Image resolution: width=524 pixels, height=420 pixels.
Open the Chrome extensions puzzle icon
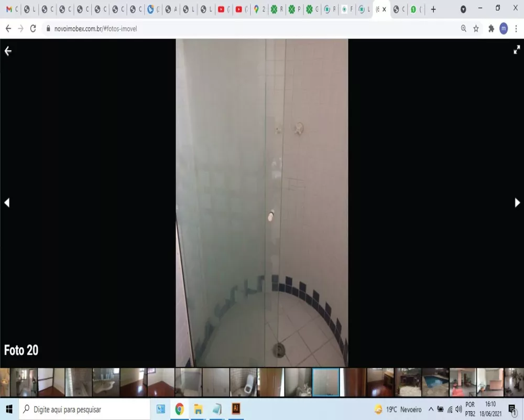[491, 29]
